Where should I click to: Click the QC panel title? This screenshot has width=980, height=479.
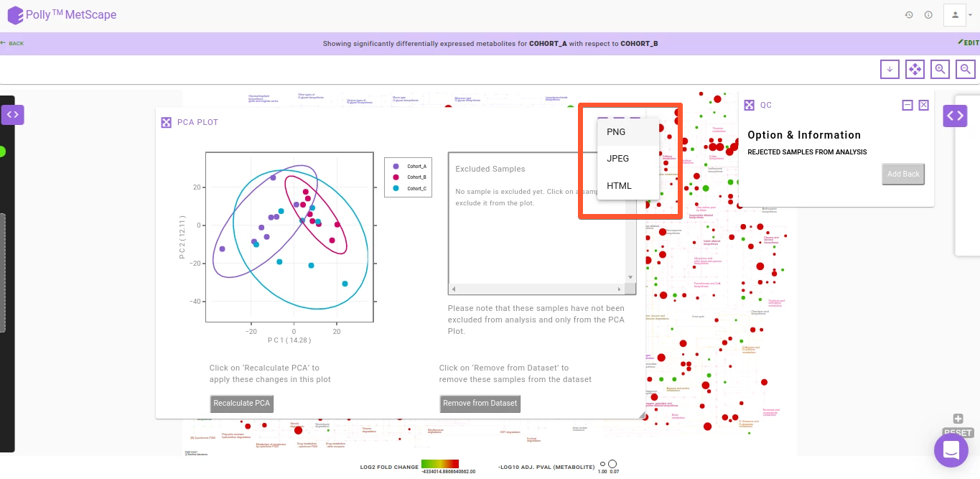coord(766,105)
